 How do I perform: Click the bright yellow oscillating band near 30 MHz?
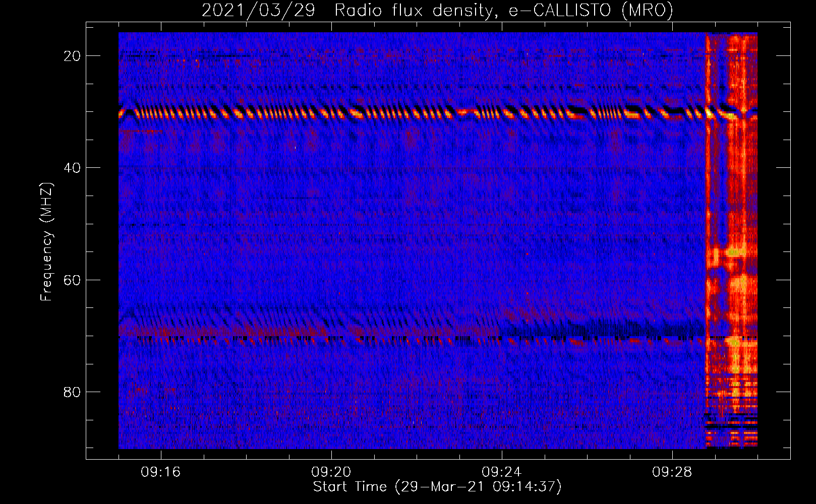tap(438, 113)
